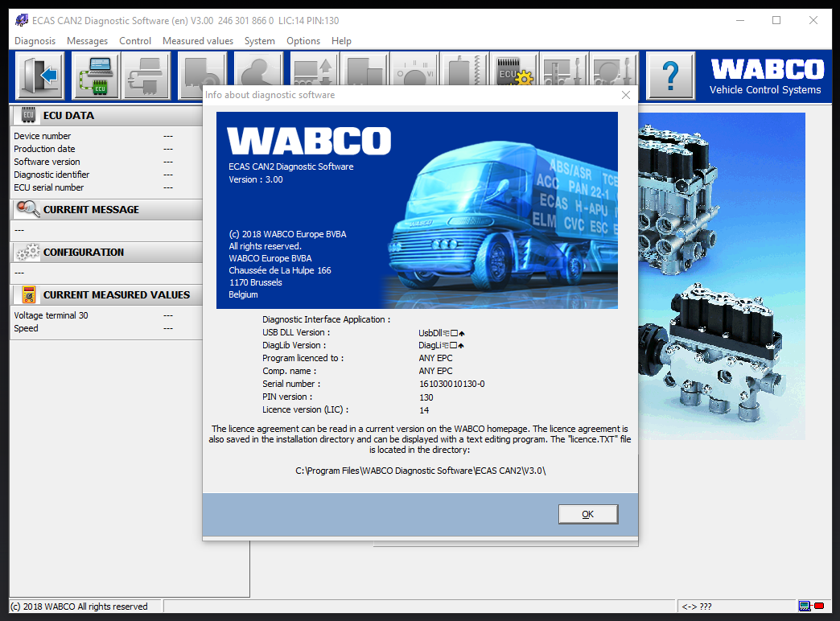The height and width of the screenshot is (621, 840).
Task: Click the greyed ECU reset toolbar icon
Action: coord(203,68)
